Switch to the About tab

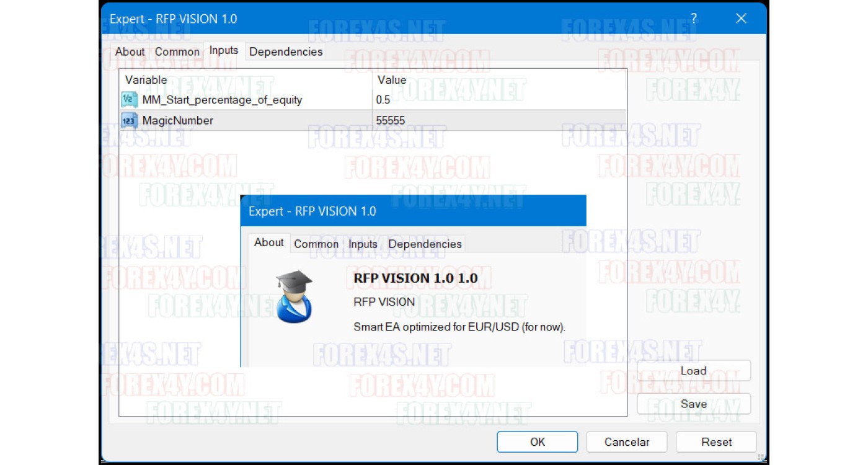coord(130,52)
